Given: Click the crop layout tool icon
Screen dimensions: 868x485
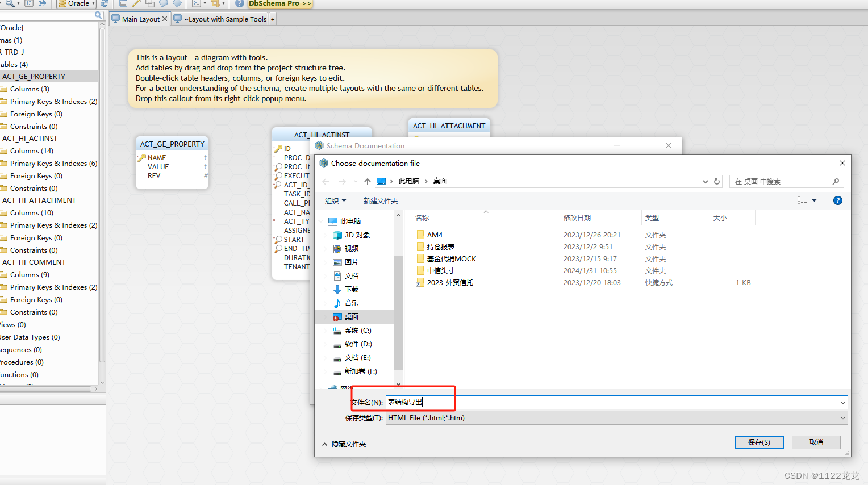Looking at the screenshot, I should click(215, 3).
